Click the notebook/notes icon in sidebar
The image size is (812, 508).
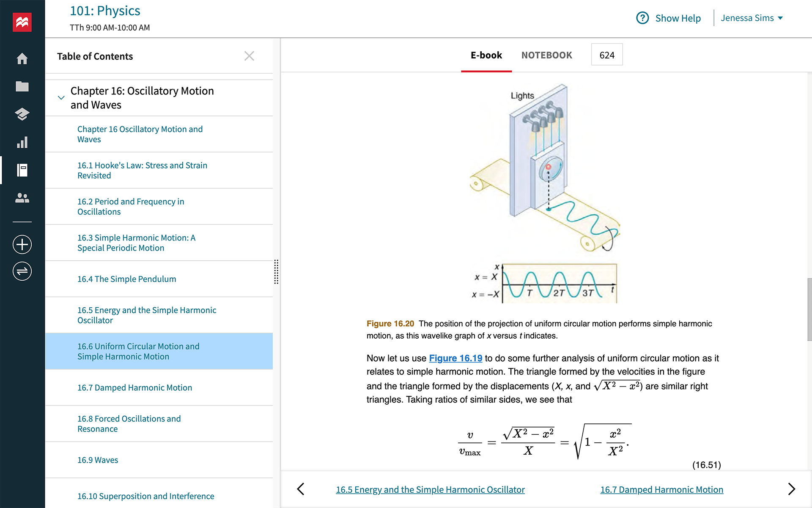tap(22, 170)
